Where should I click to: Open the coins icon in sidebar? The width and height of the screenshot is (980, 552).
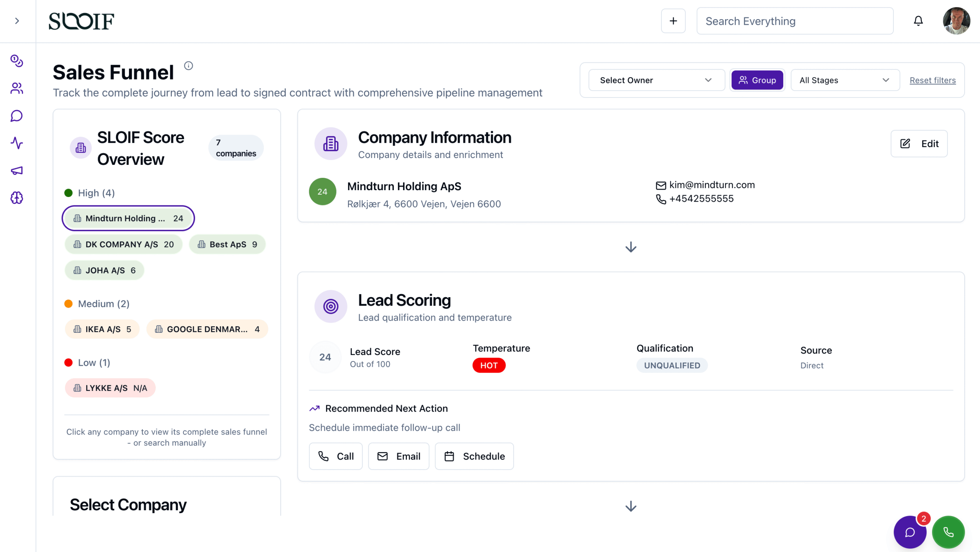(17, 61)
